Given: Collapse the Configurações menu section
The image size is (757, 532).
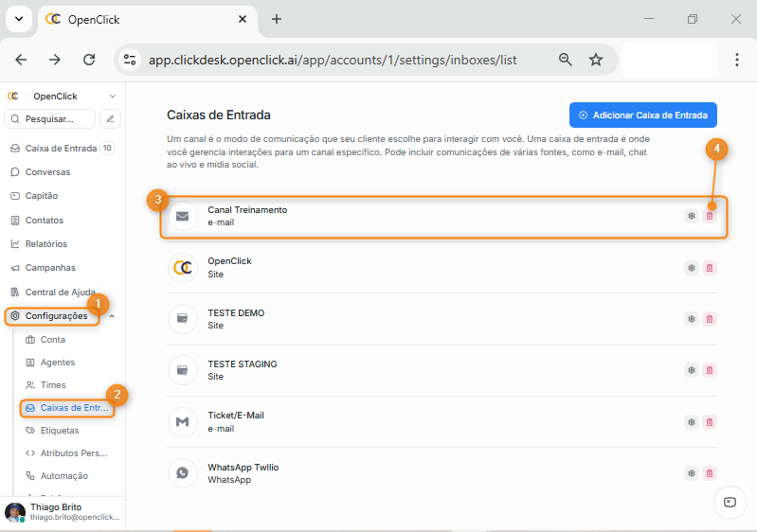Looking at the screenshot, I should 112,316.
